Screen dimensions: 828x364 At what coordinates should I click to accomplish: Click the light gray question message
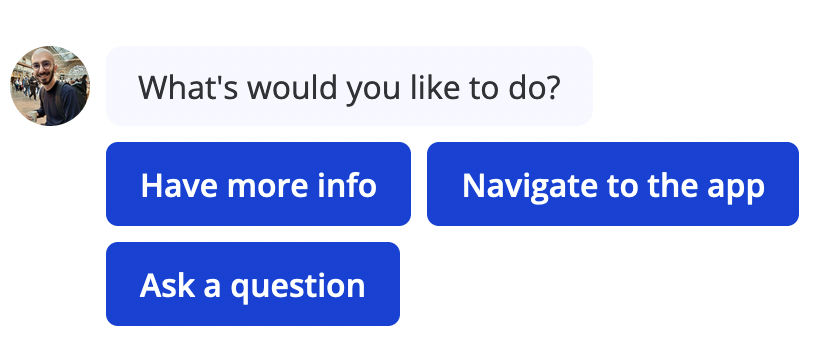(x=349, y=86)
